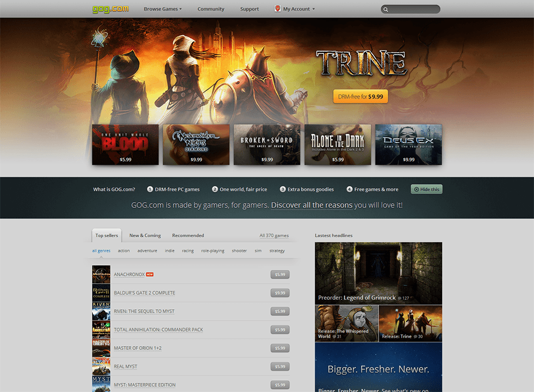Open the Alone in the Dark thumbnail
534x392 pixels.
(x=338, y=145)
